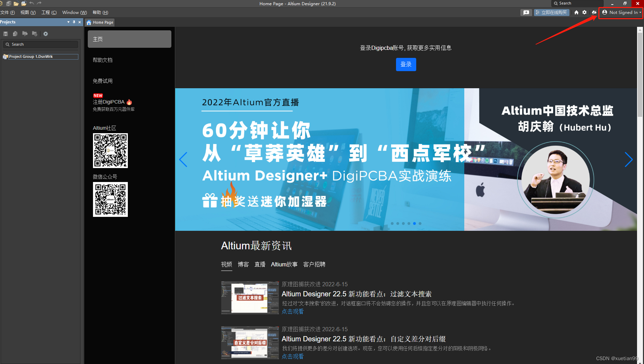Screen dimensions: 644x364
Task: Click the home page vertical scrollbar thumb
Action: point(640,75)
